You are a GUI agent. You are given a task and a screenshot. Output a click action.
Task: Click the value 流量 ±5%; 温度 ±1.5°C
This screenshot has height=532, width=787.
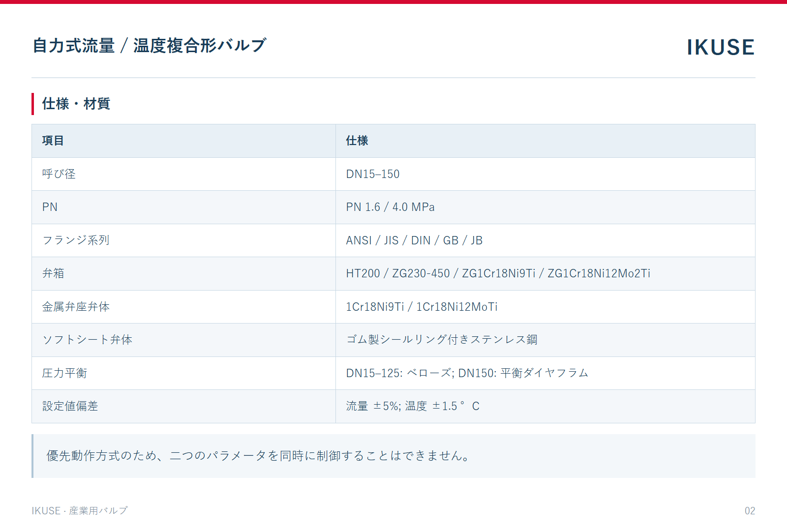click(x=413, y=406)
